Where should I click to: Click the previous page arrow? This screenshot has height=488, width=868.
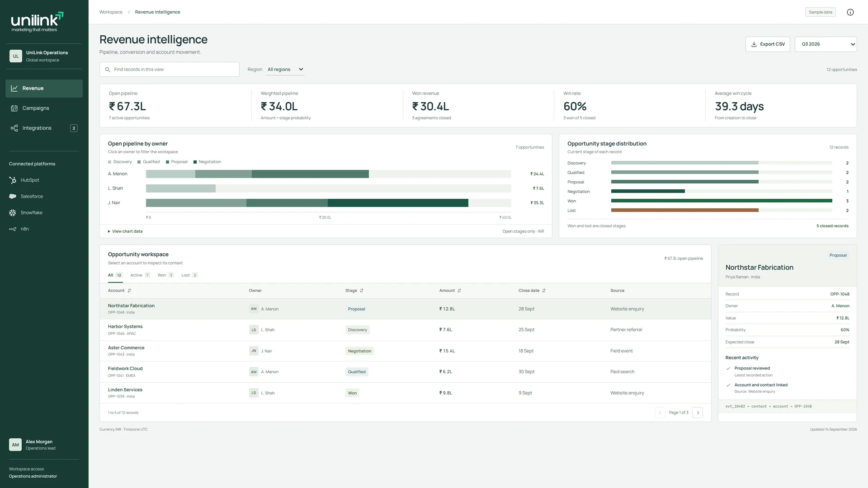click(x=660, y=413)
